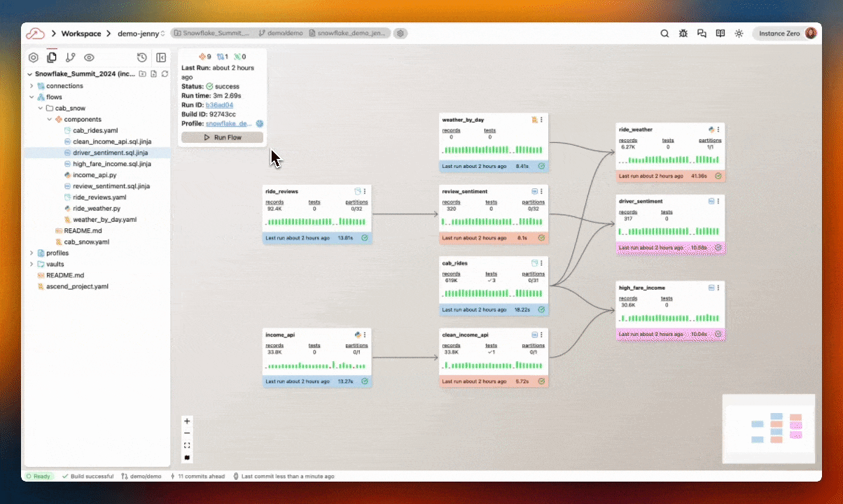This screenshot has height=504, width=843.
Task: Collapse the components folder
Action: tap(49, 119)
